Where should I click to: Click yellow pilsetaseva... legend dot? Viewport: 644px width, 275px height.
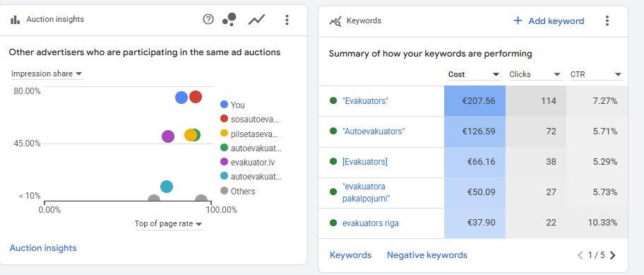coord(225,133)
